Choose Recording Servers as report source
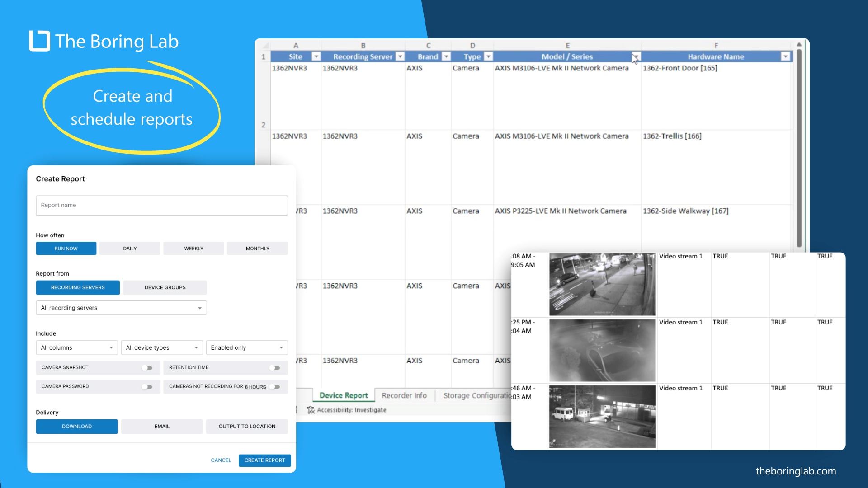The image size is (868, 488). [x=78, y=287]
